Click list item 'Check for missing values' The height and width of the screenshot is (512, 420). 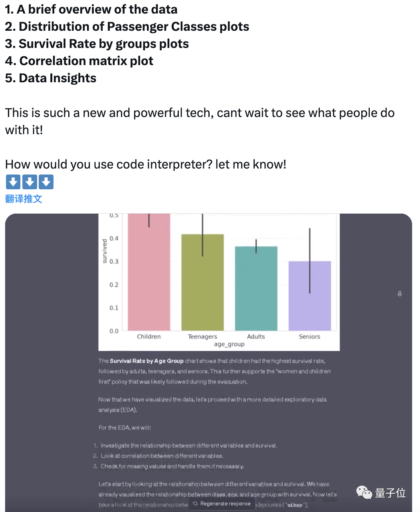172,466
